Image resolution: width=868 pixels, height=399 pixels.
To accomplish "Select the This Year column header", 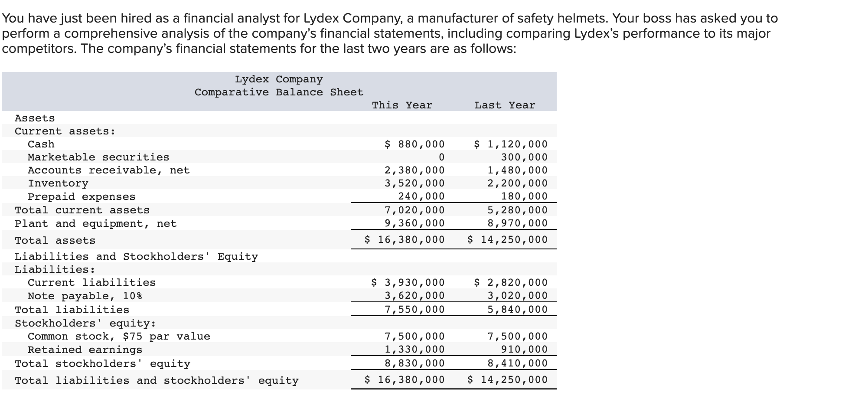I will (401, 105).
